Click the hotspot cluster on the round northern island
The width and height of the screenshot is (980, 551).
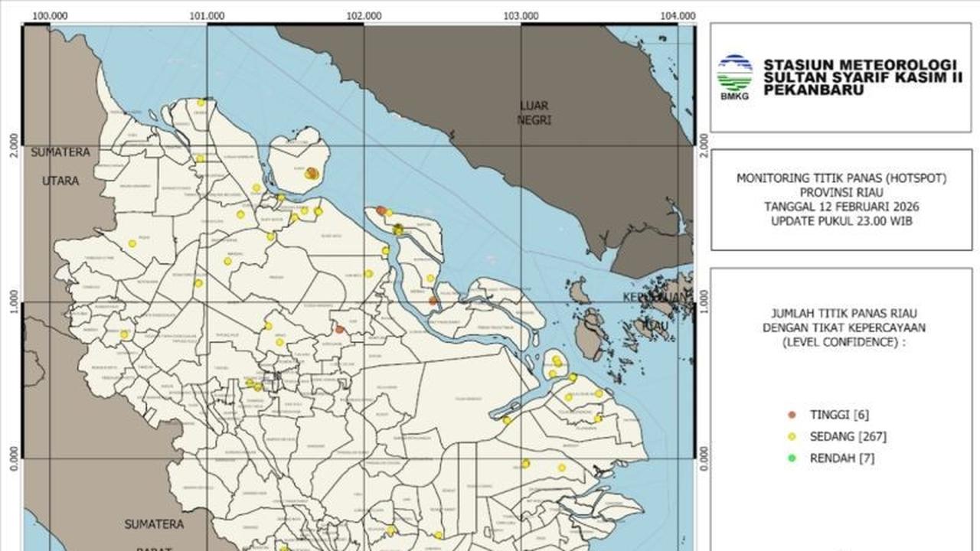tap(311, 174)
